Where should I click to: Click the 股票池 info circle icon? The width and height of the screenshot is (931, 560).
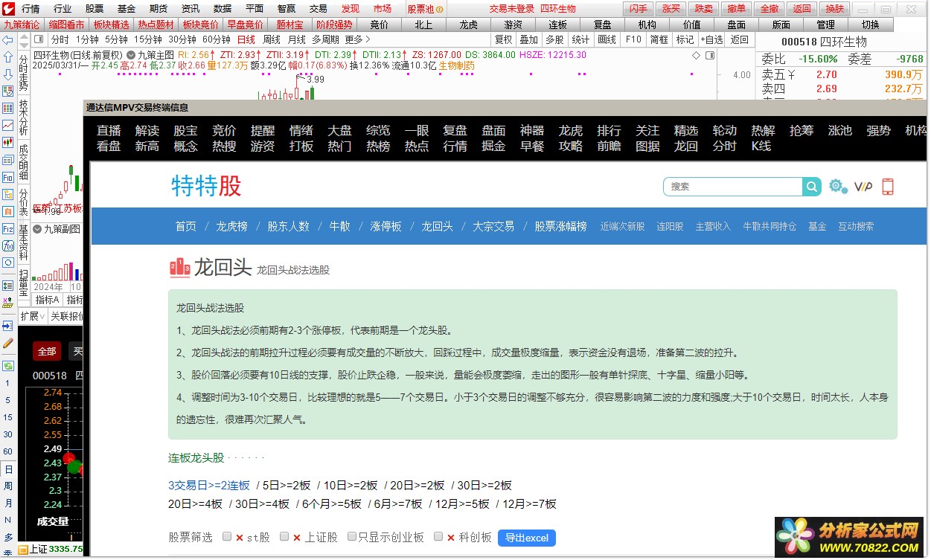[x=439, y=9]
